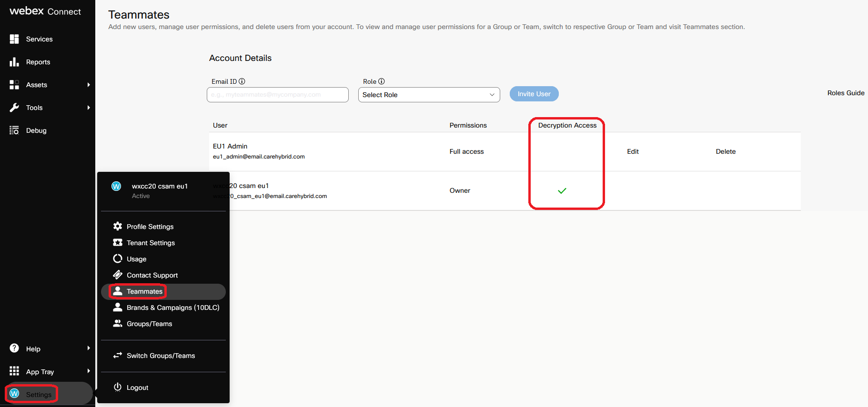868x407 pixels.
Task: Expand the Assets submenu arrow
Action: tap(89, 85)
